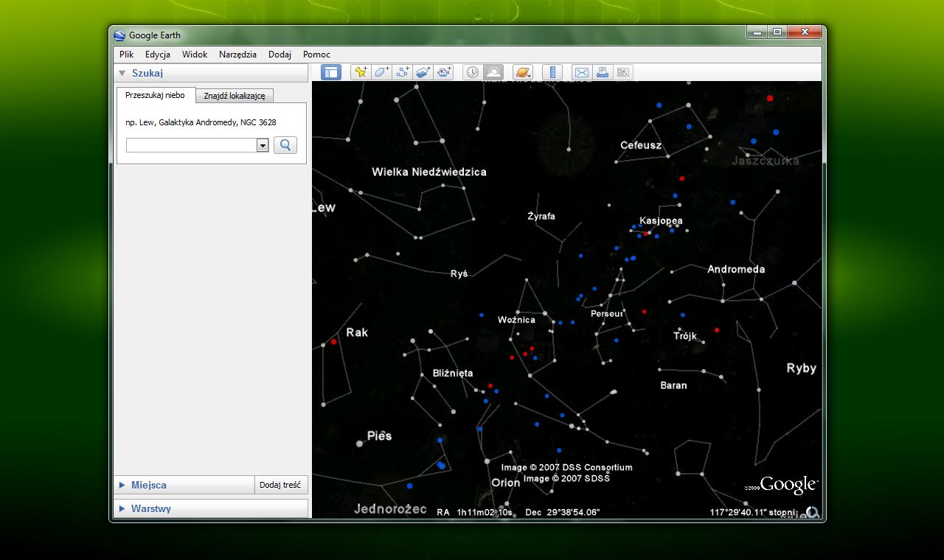This screenshot has height=560, width=944.
Task: Click the Dodaj treść button
Action: 280,485
